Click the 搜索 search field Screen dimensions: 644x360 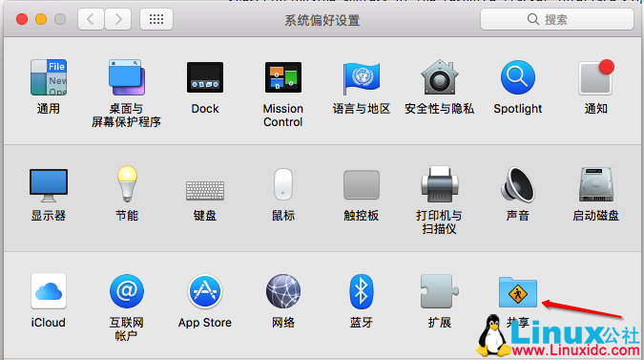coord(557,19)
